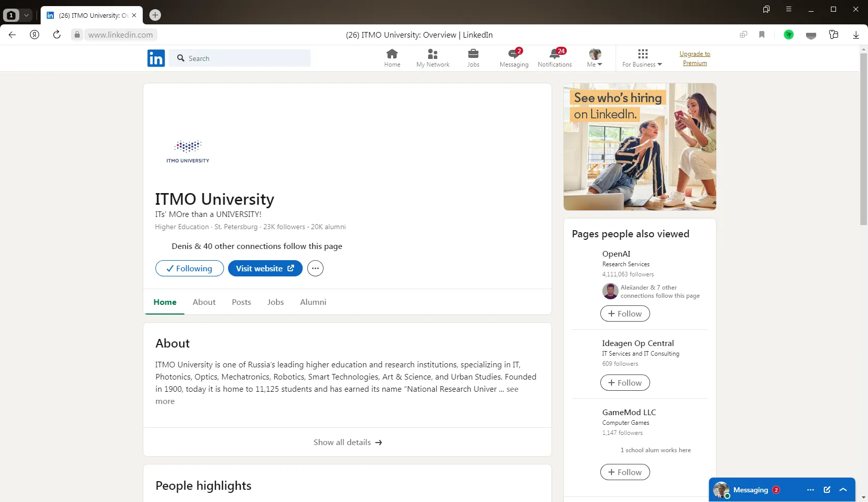Click the ITMO University logo thumbnail
This screenshot has height=502, width=868.
(x=188, y=151)
